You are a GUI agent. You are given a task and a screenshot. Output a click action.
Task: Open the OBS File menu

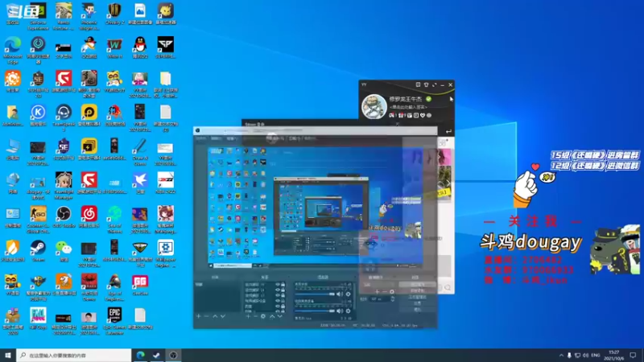[200, 138]
